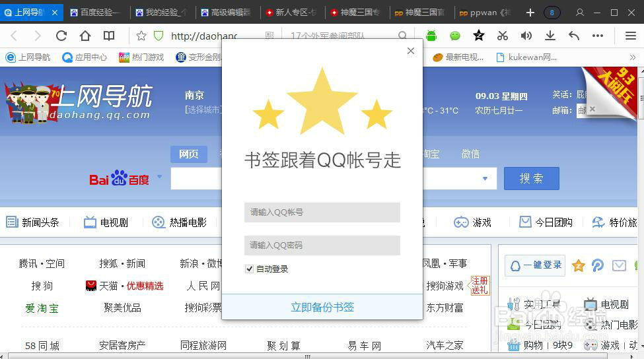The width and height of the screenshot is (644, 359).
Task: Click the browser back arrow
Action: [14, 36]
